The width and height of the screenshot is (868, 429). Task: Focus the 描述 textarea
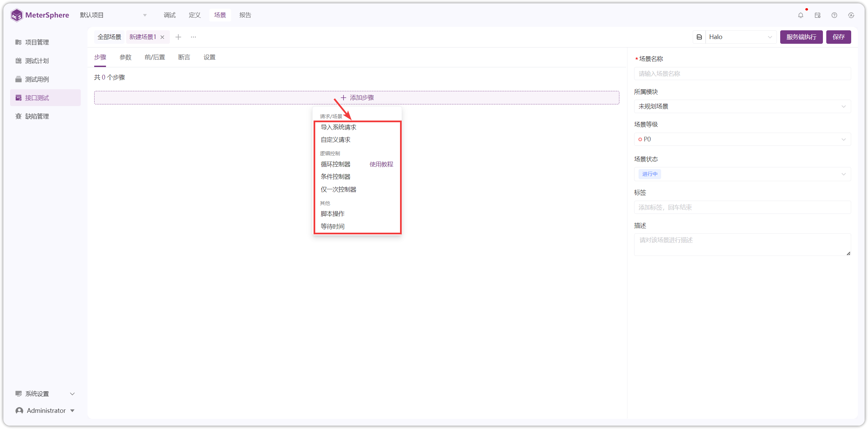click(742, 244)
